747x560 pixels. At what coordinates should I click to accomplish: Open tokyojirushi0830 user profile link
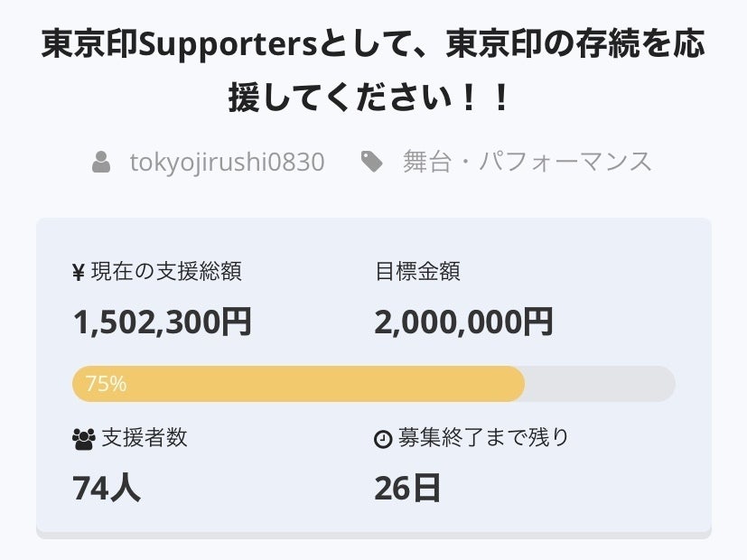(x=227, y=163)
